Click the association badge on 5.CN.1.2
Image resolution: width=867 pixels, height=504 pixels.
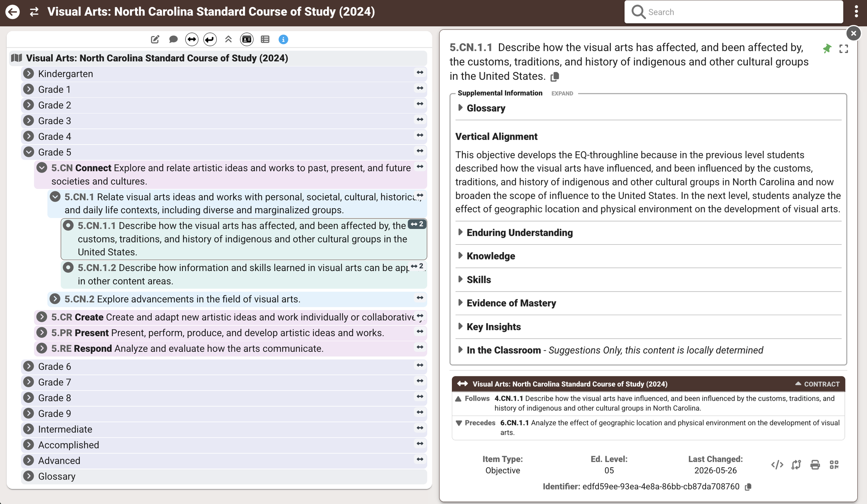pos(417,266)
